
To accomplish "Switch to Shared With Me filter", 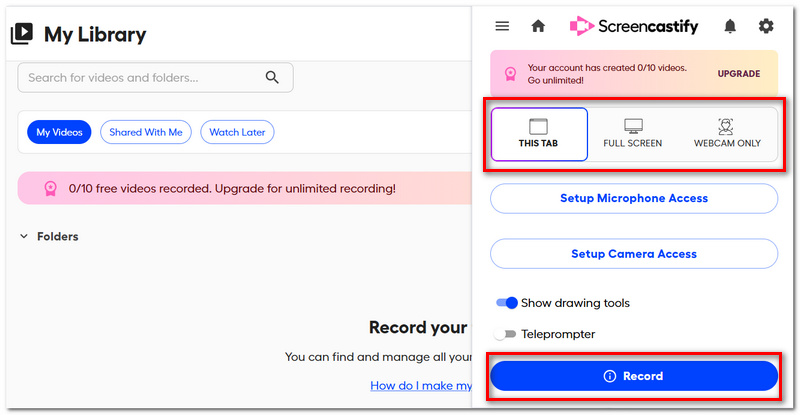I will tap(146, 132).
